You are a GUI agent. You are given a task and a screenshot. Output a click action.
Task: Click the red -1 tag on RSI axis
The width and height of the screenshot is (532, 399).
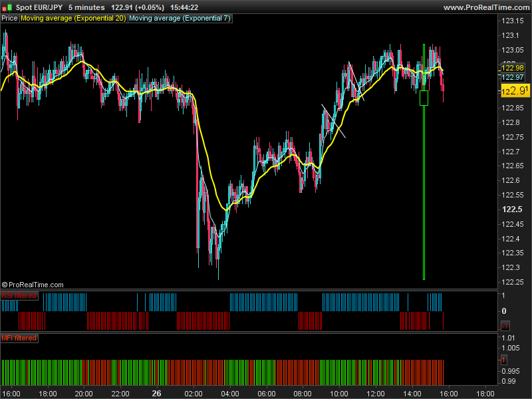pyautogui.click(x=505, y=326)
